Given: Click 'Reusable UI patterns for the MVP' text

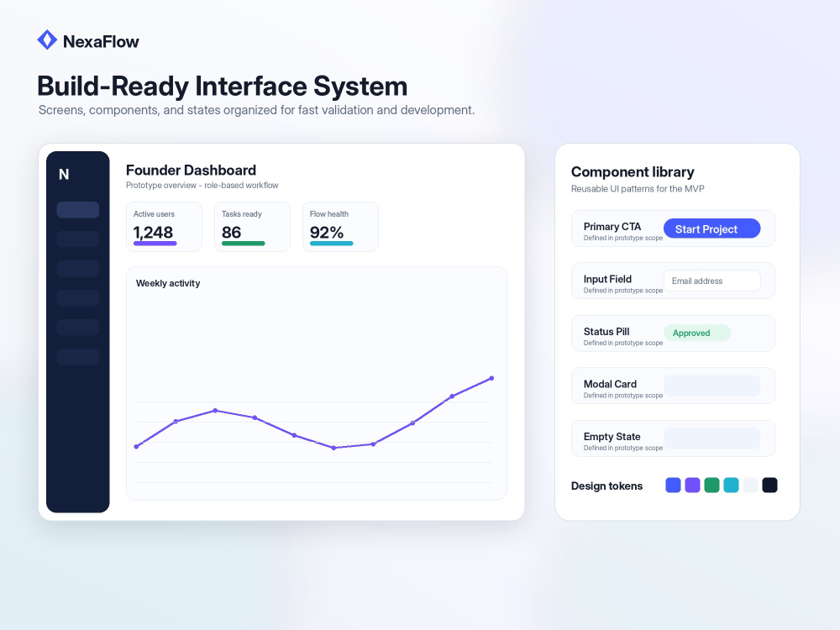Looking at the screenshot, I should 638,188.
